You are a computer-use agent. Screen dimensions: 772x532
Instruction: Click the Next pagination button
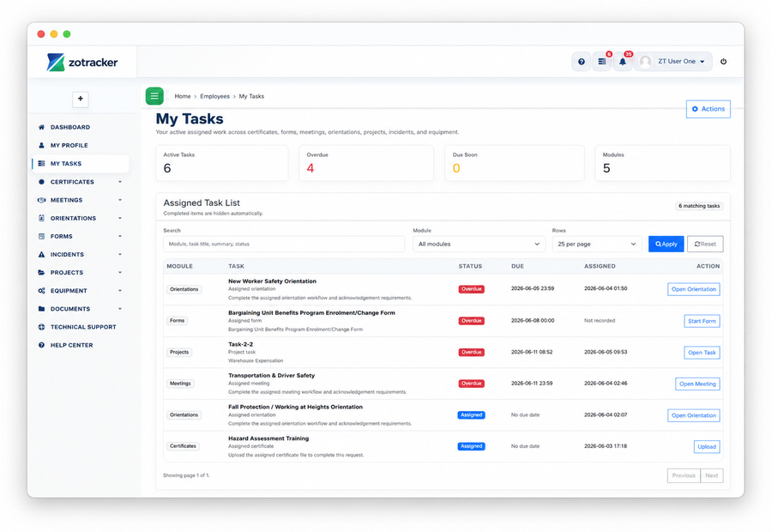point(711,475)
